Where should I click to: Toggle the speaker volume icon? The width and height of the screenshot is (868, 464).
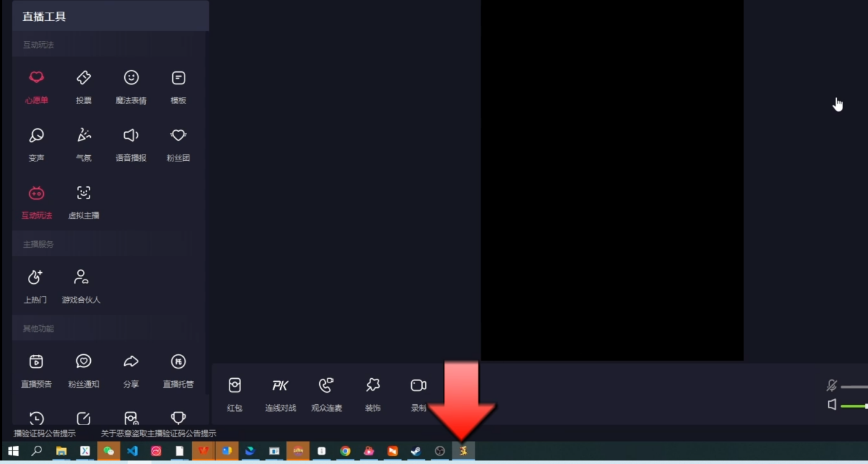[832, 405]
